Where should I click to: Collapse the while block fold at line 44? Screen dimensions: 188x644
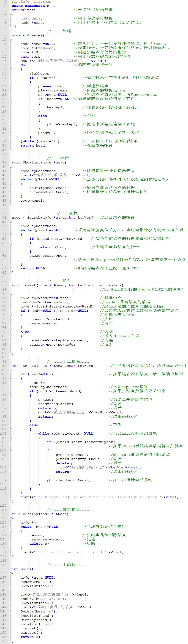tap(11, 184)
